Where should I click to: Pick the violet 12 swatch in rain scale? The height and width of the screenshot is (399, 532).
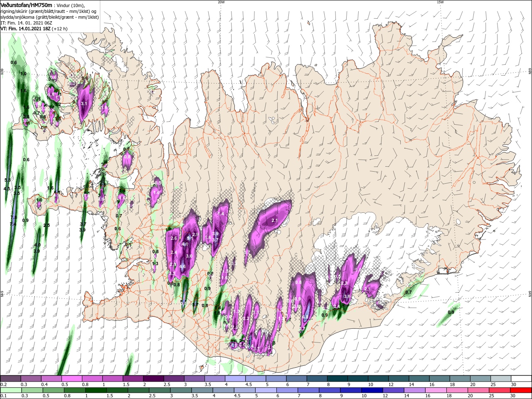(394, 390)
